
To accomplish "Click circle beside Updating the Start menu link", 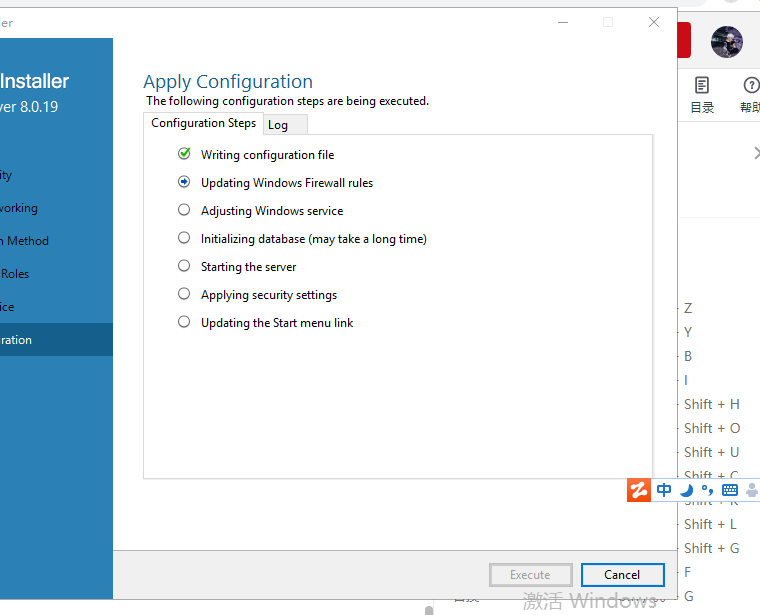I will pos(184,322).
